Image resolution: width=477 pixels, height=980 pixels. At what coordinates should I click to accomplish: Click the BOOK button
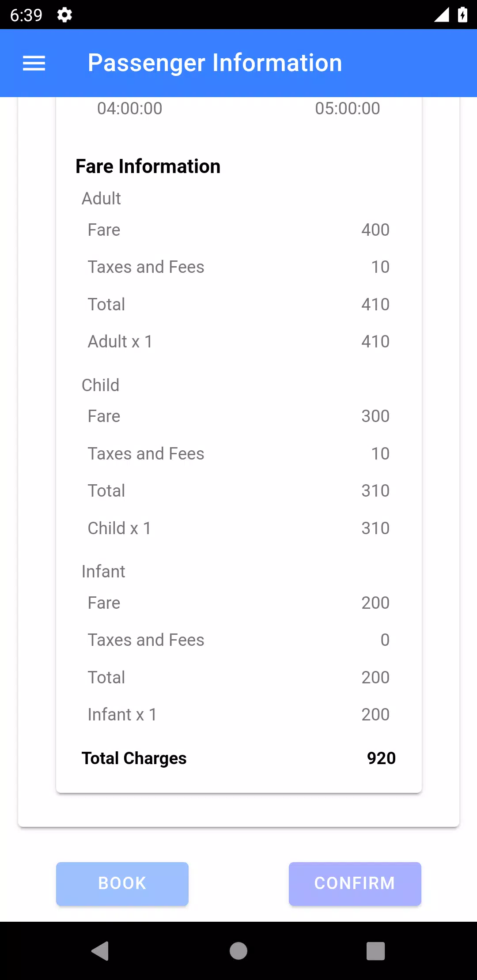[122, 884]
